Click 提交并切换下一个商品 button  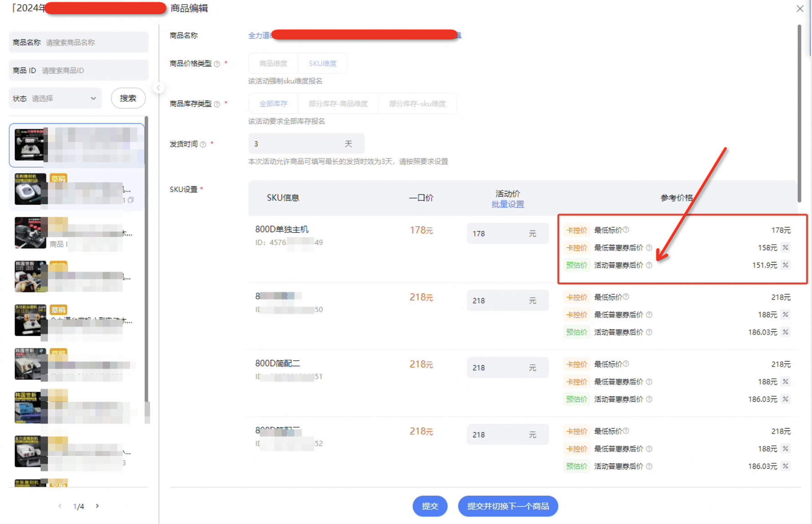pyautogui.click(x=508, y=506)
